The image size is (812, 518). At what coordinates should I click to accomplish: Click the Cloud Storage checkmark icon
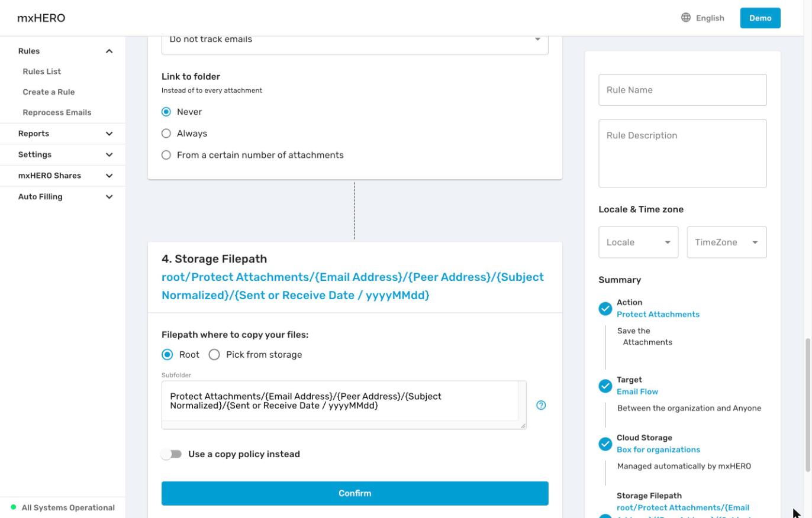click(x=605, y=444)
